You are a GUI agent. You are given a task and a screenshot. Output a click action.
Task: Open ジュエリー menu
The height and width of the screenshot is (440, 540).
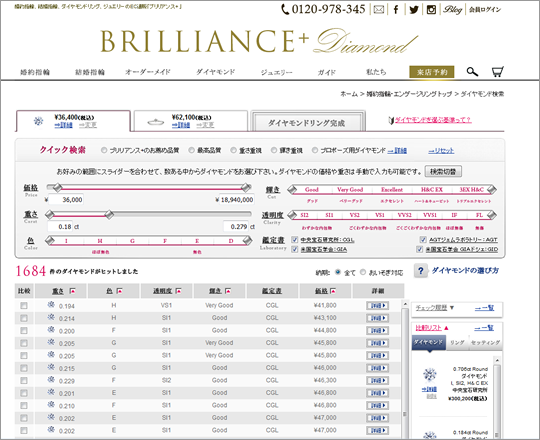[276, 72]
